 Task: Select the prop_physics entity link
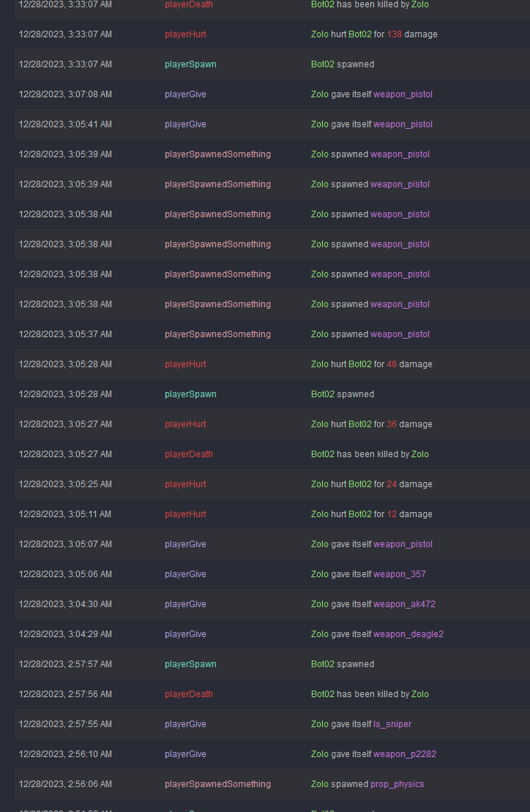point(397,784)
